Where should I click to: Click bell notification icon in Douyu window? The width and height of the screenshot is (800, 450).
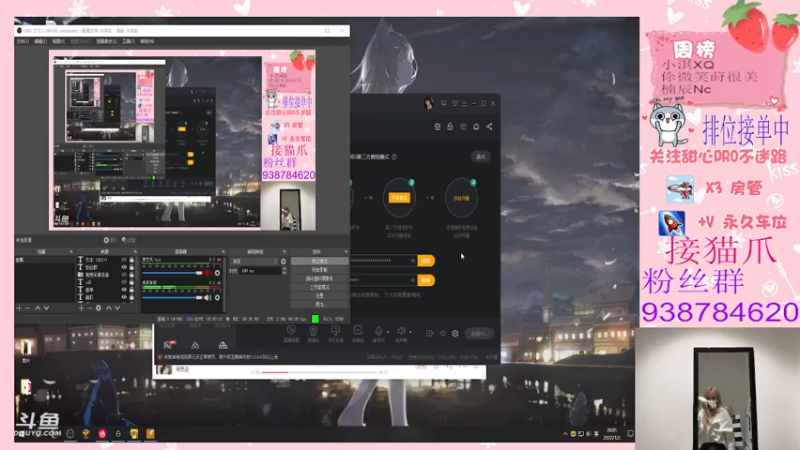coord(476,127)
